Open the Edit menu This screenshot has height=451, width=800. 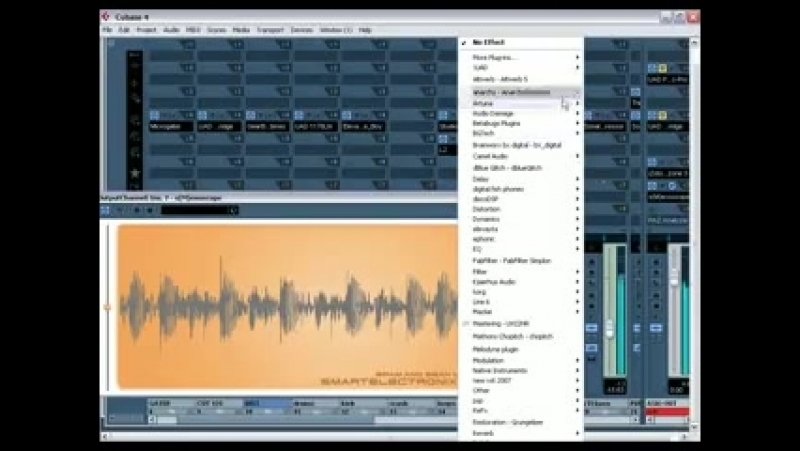coord(124,30)
